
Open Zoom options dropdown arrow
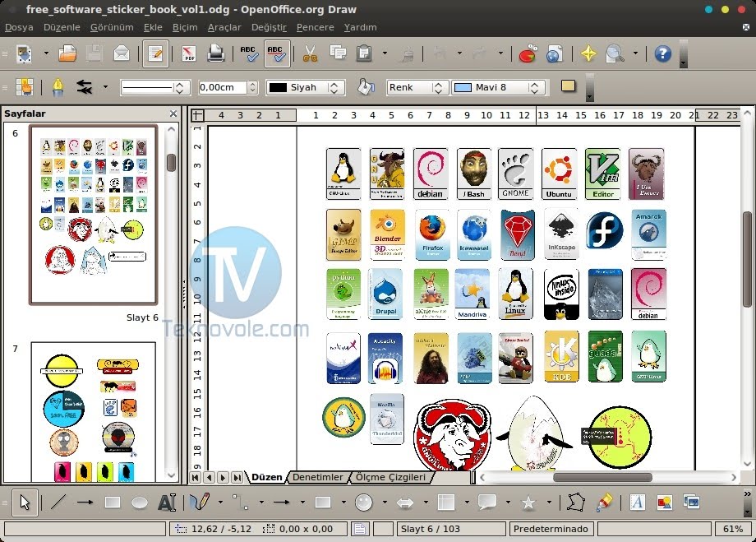pos(635,53)
